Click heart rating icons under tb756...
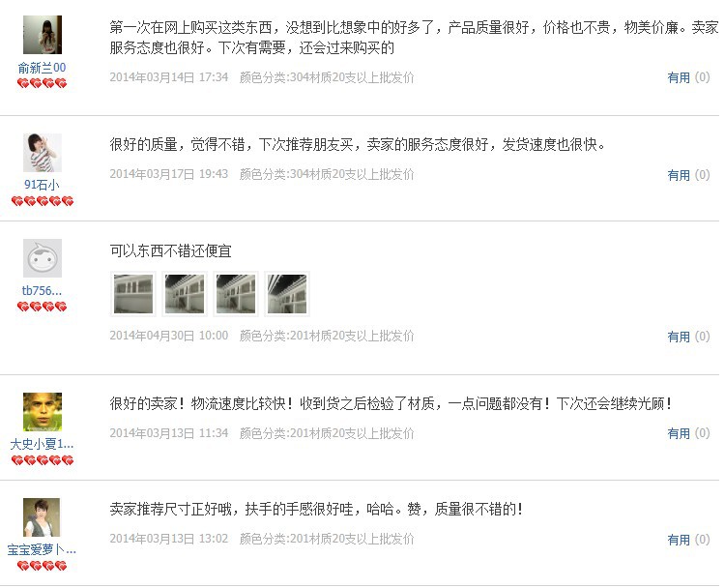The image size is (725, 588). pyautogui.click(x=43, y=307)
